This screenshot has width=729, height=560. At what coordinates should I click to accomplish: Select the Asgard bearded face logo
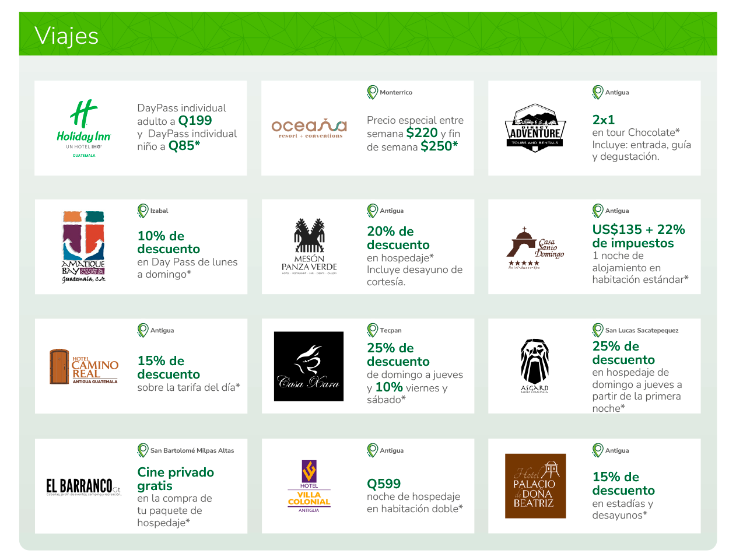(x=535, y=366)
